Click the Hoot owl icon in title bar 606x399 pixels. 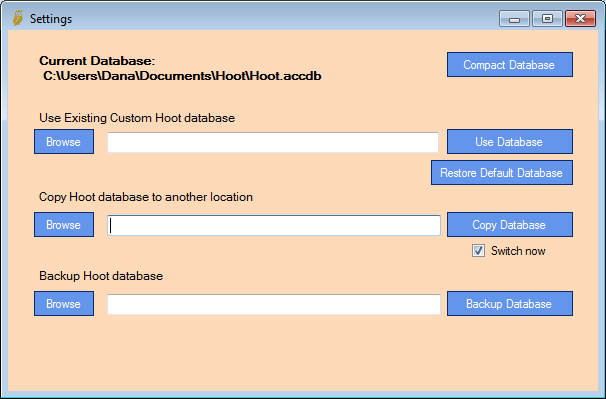18,18
